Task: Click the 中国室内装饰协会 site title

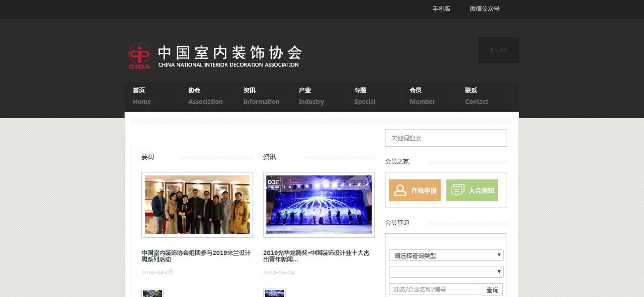Action: pyautogui.click(x=230, y=52)
